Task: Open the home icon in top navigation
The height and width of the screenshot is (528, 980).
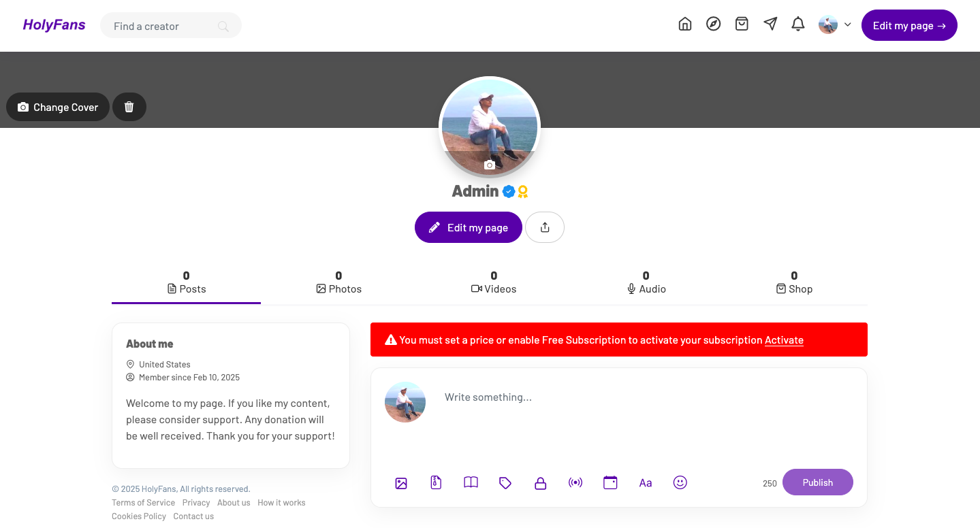Action: [x=685, y=24]
